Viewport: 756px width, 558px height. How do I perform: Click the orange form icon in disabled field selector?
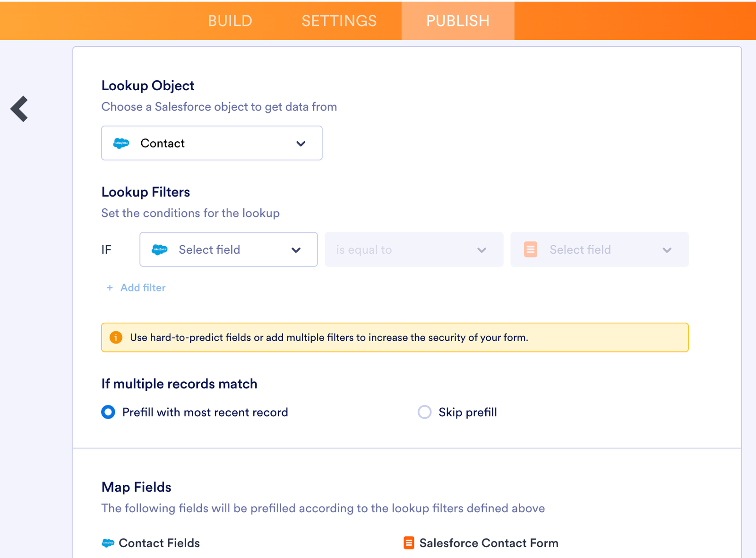531,249
